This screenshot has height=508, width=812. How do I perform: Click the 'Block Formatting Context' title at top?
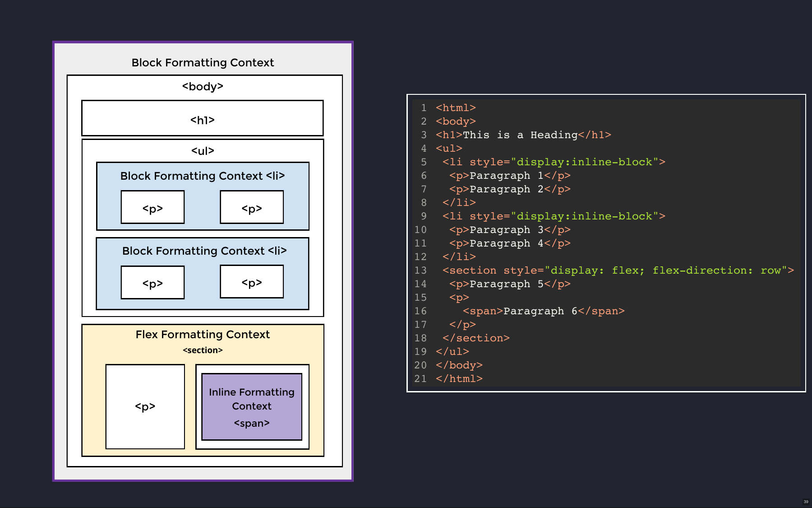point(203,62)
